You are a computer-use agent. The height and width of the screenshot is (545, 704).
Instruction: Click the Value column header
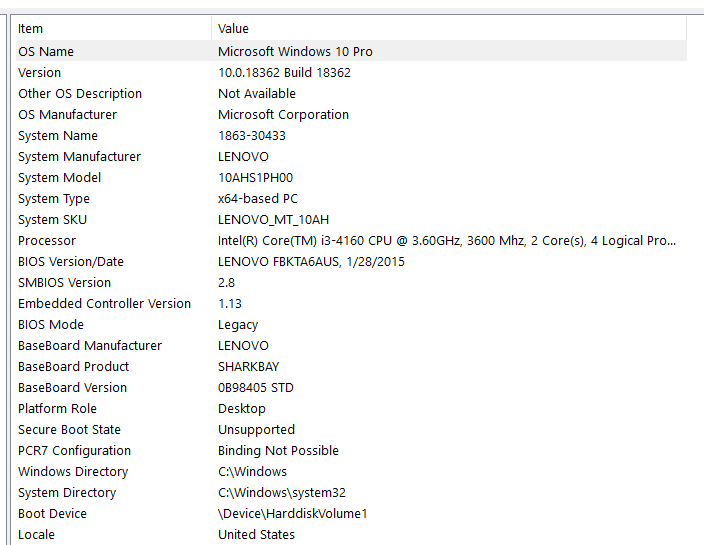pyautogui.click(x=449, y=29)
